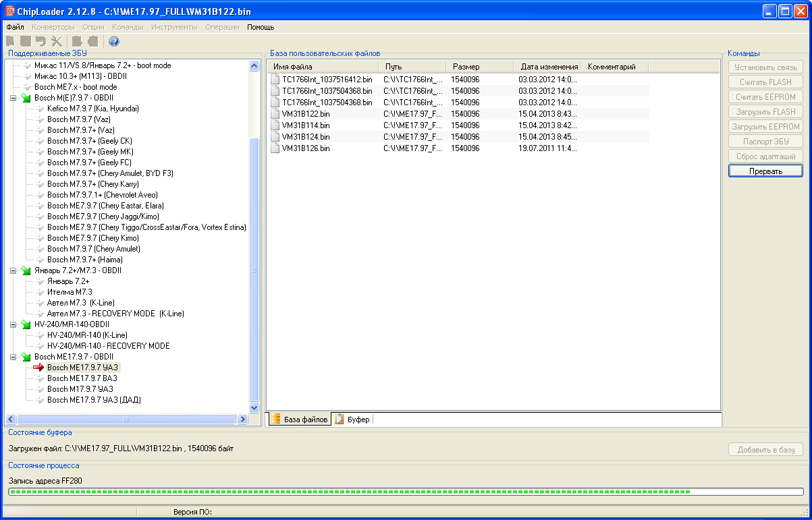Click the green arrow icon of HV-240/MR-140-OBDII
812x520 pixels.
(26, 324)
